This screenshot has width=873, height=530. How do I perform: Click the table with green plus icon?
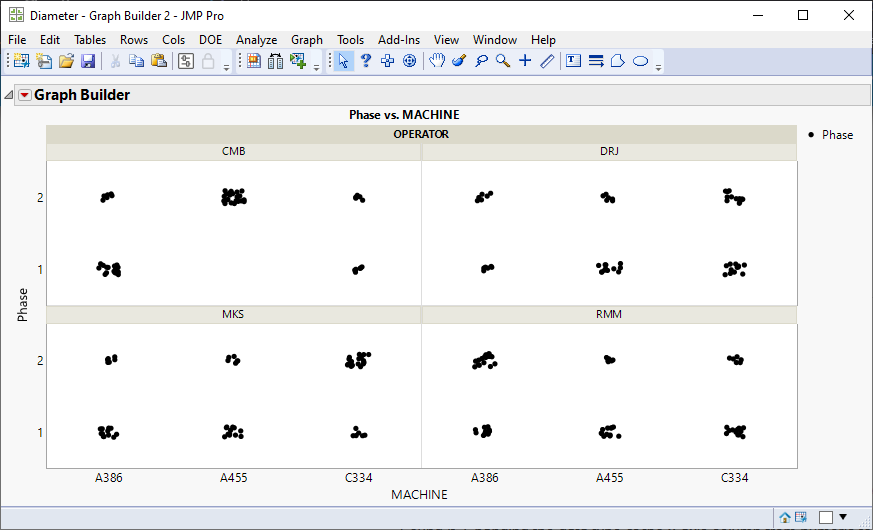pyautogui.click(x=298, y=61)
